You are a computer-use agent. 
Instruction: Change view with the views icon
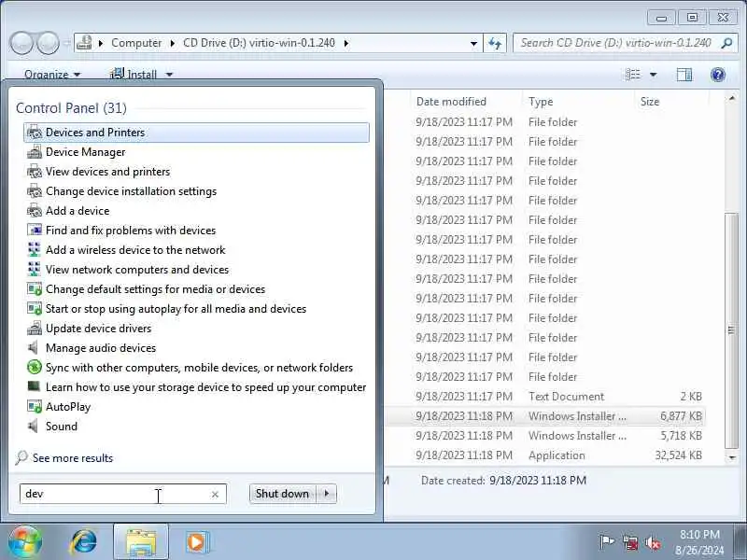pyautogui.click(x=633, y=75)
